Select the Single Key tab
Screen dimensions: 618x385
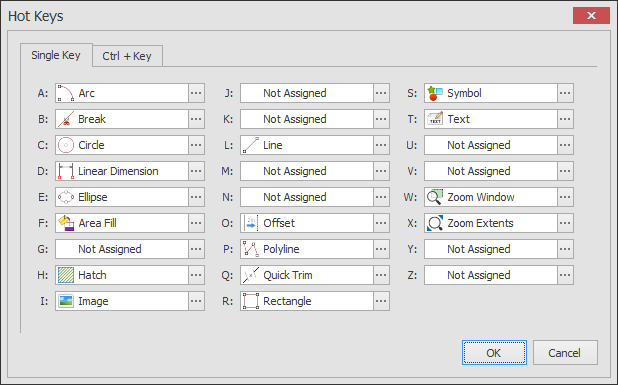[56, 55]
